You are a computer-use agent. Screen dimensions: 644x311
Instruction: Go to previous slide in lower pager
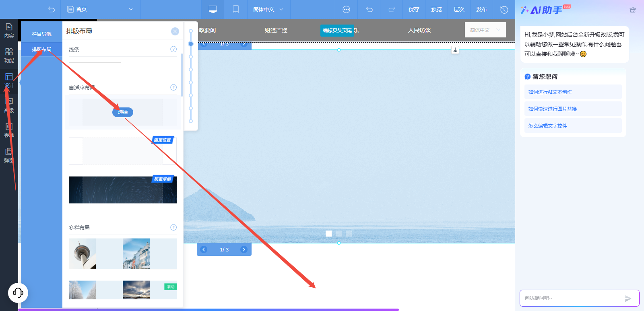point(204,249)
